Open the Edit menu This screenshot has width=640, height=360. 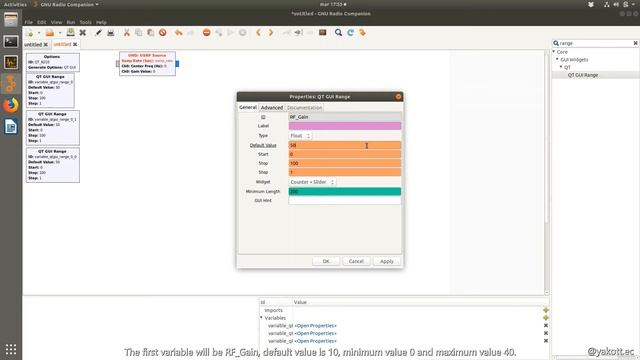(x=42, y=22)
